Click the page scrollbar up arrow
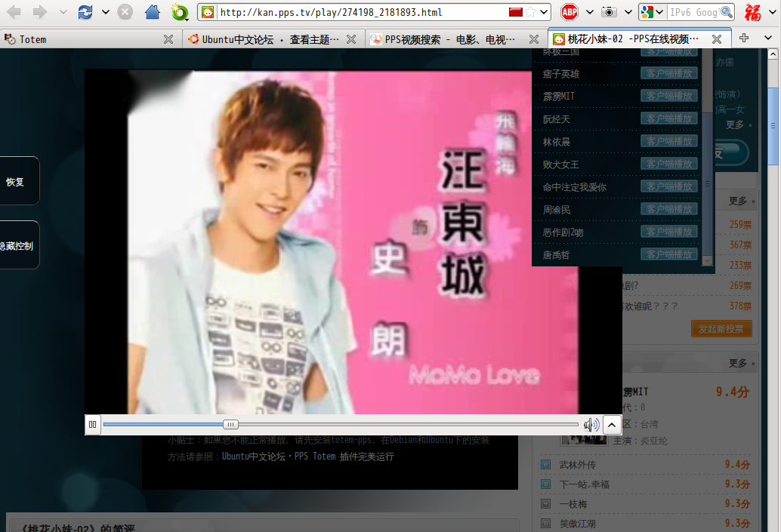The image size is (781, 532). point(773,54)
